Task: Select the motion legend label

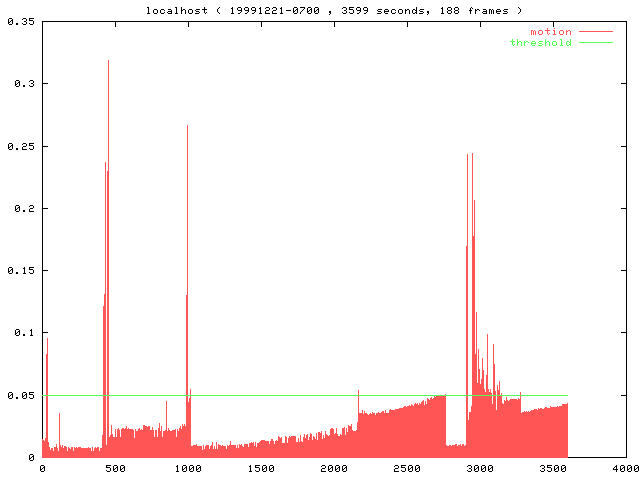Action: click(550, 32)
